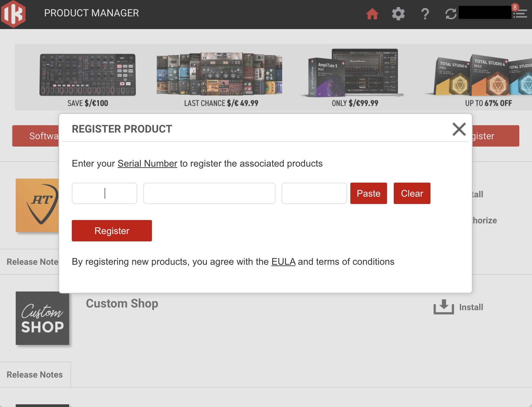The image size is (532, 407).
Task: Close the Register Product dialog
Action: click(459, 129)
